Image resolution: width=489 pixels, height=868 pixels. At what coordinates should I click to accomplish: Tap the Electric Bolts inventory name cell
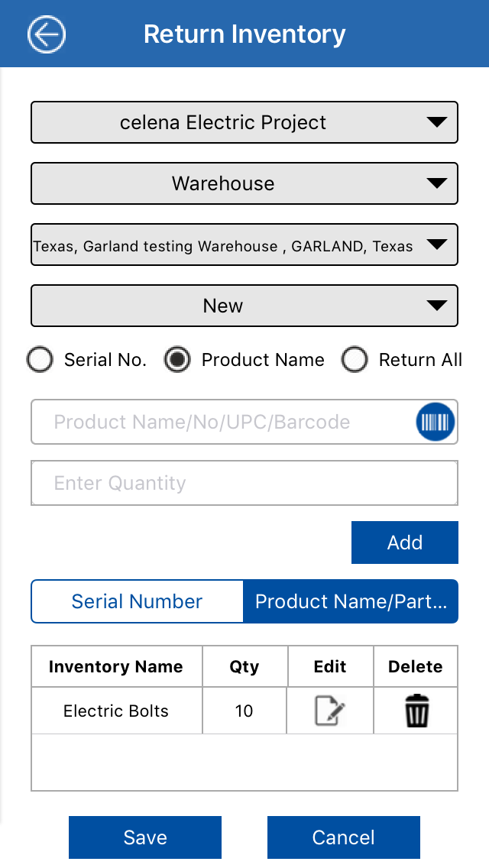tap(116, 711)
